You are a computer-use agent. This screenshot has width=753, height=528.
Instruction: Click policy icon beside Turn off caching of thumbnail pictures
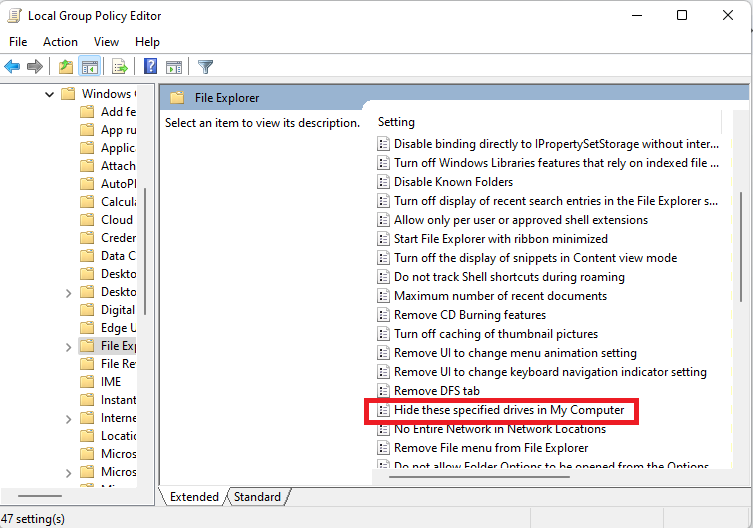click(x=383, y=334)
